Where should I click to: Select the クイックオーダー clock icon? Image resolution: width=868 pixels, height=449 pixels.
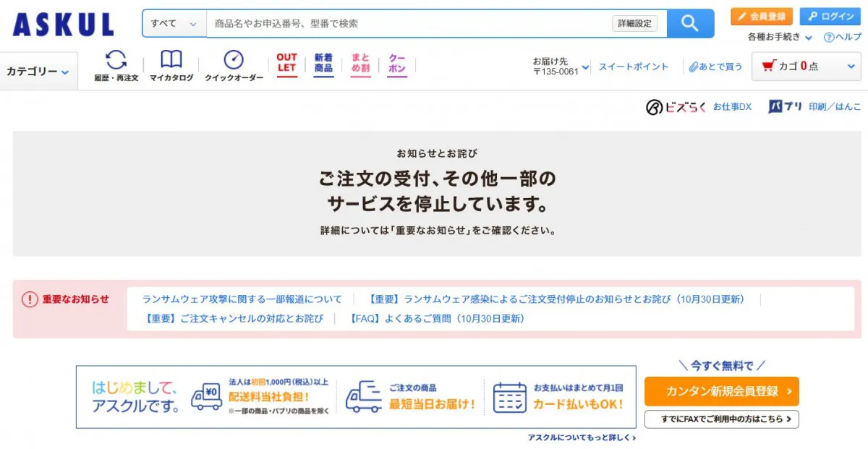[233, 64]
